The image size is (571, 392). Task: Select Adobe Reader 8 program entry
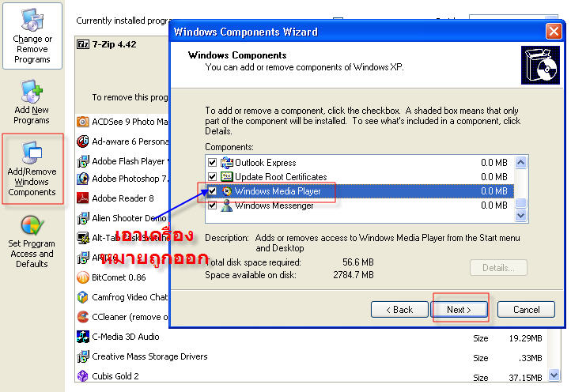click(x=123, y=198)
